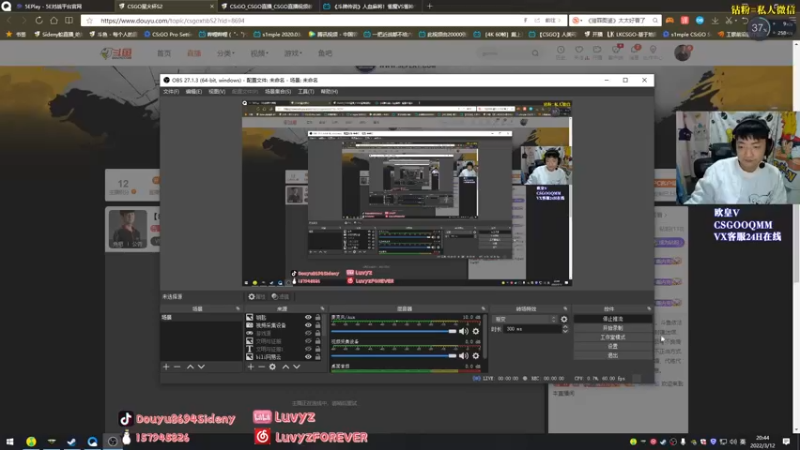
Task: Pop out the Sources dock panel icon
Action: pos(322,309)
